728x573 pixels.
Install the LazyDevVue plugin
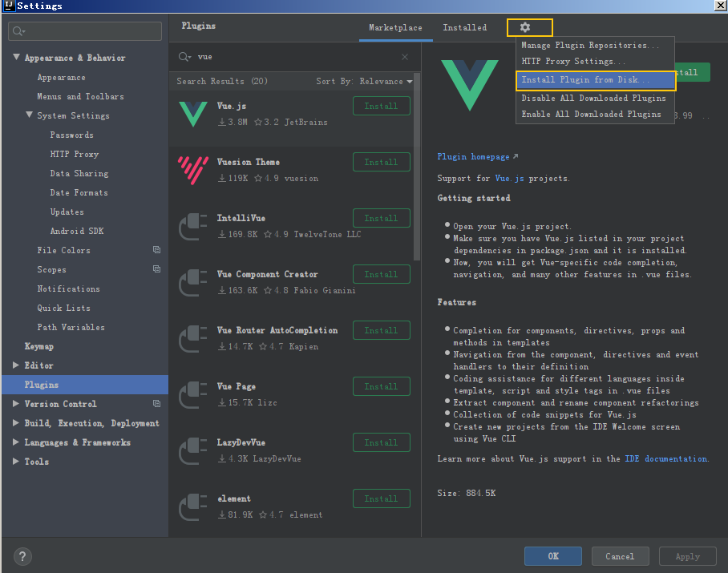381,442
